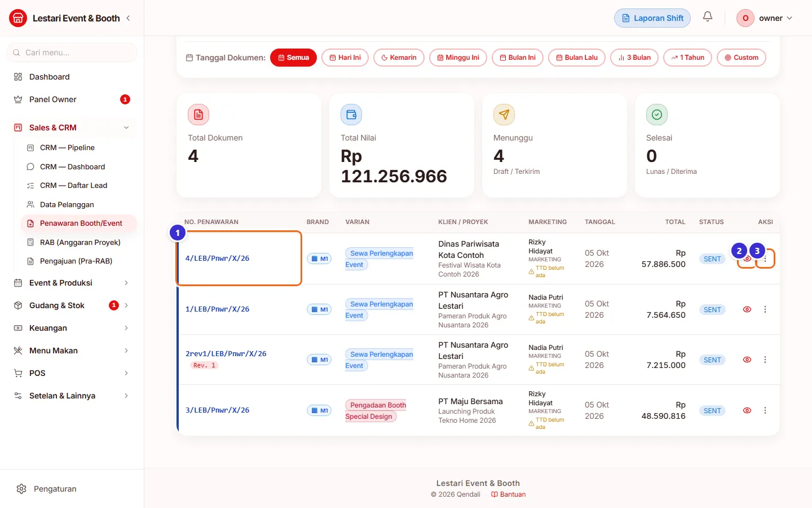Open three-dot actions for 2rev1/LEB/Pnwr/X/26

pos(765,360)
